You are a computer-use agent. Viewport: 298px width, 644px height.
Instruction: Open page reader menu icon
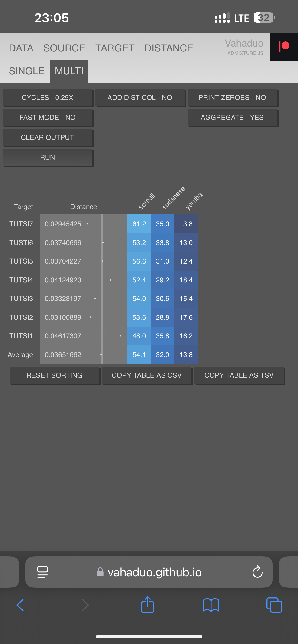(x=42, y=572)
